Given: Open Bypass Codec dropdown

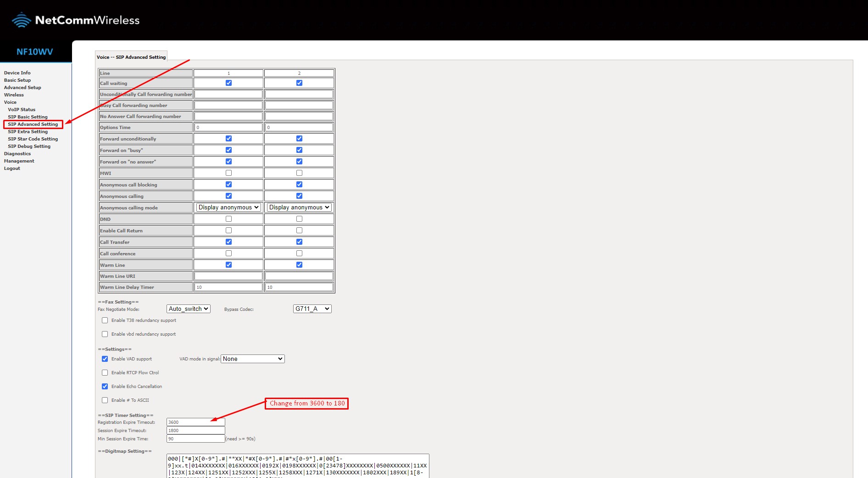Looking at the screenshot, I should pos(312,309).
